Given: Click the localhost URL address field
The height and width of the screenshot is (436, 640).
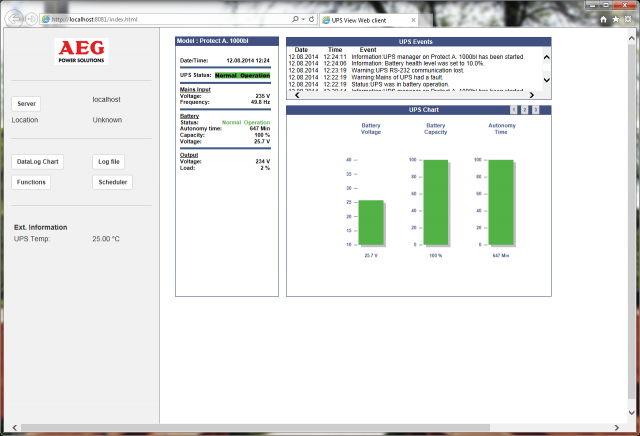Looking at the screenshot, I should coord(165,19).
